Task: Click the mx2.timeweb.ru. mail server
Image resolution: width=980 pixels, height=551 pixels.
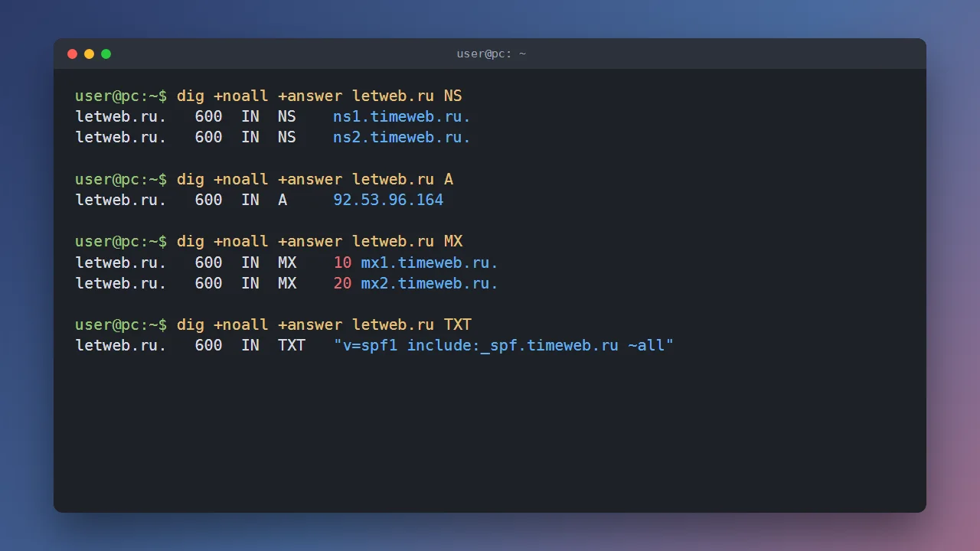Action: pyautogui.click(x=430, y=283)
